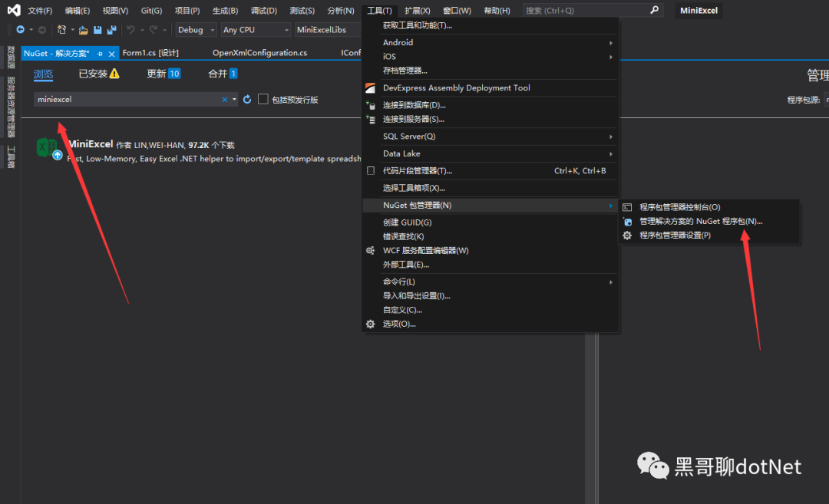
Task: Open the Debug configuration dropdown
Action: click(x=197, y=30)
